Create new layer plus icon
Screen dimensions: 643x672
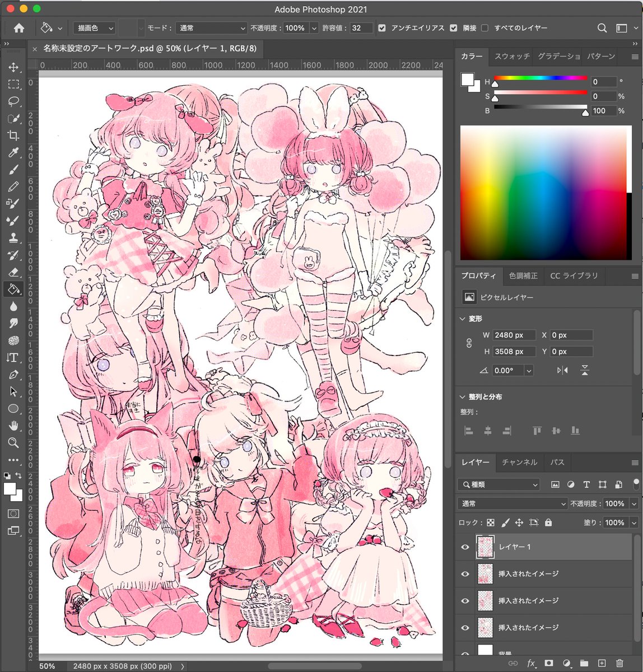602,663
